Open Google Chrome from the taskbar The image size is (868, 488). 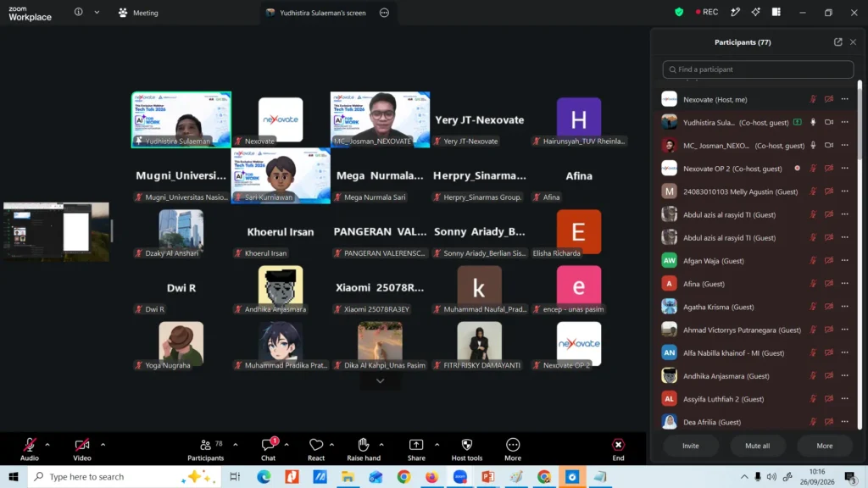(x=403, y=476)
